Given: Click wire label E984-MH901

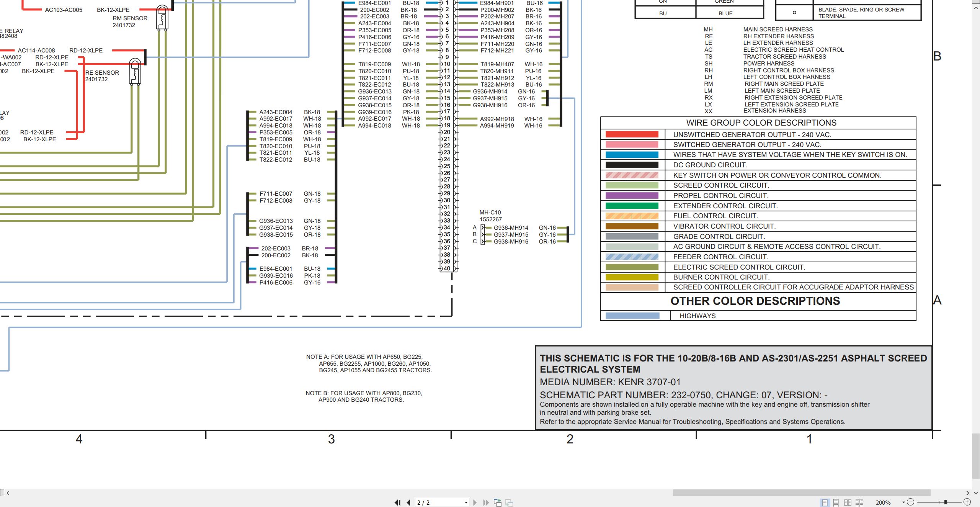Looking at the screenshot, I should [x=497, y=3].
